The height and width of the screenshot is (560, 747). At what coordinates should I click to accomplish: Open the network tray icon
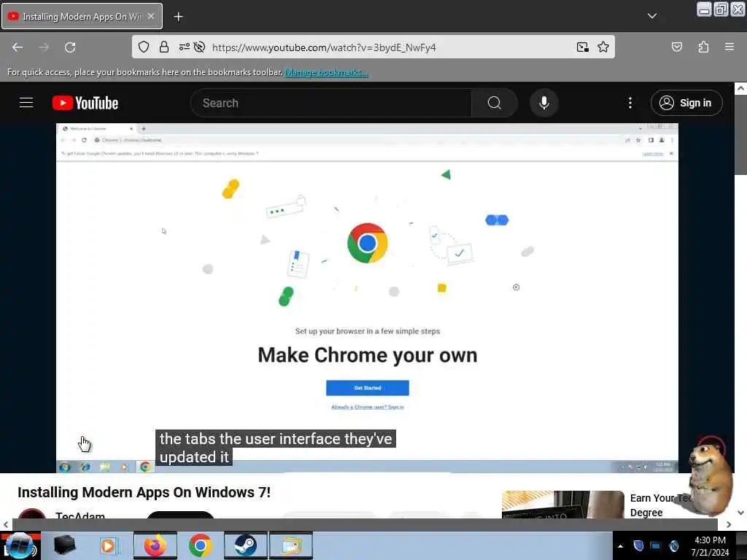pyautogui.click(x=656, y=545)
